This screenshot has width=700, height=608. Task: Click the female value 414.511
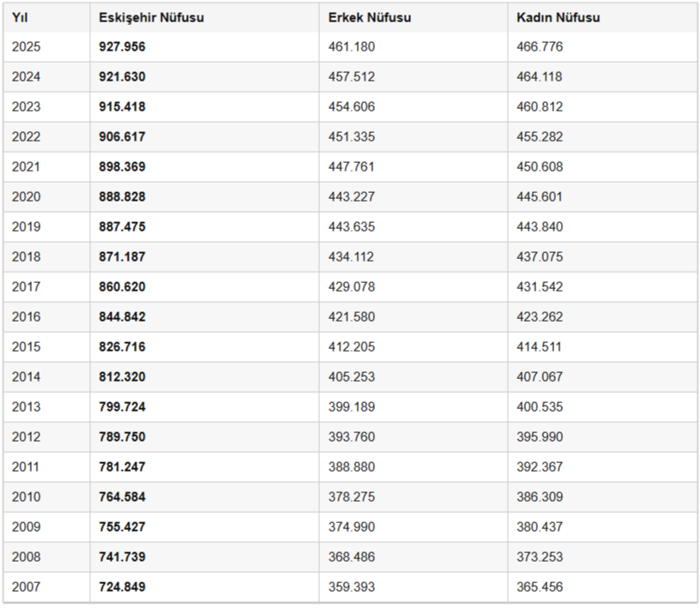tap(539, 346)
